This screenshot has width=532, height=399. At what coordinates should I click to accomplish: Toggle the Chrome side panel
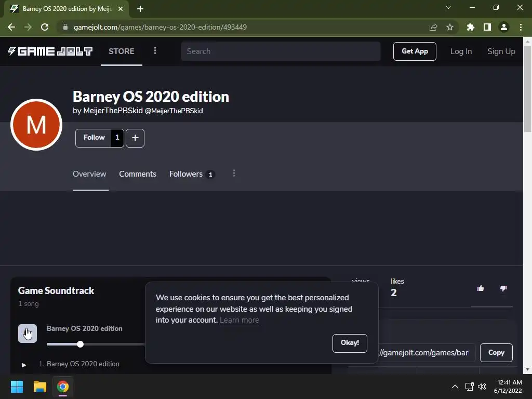(x=487, y=27)
